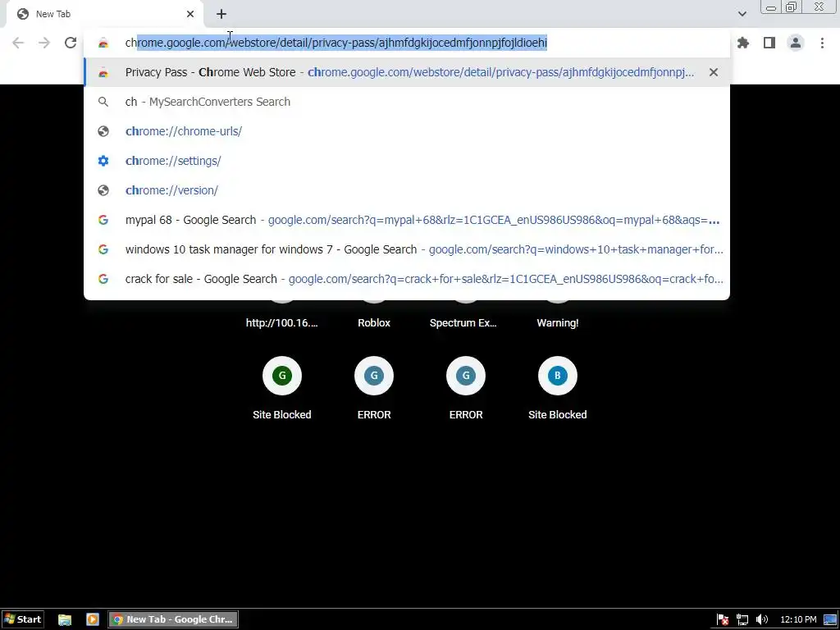Click the network tray icon

point(742,620)
